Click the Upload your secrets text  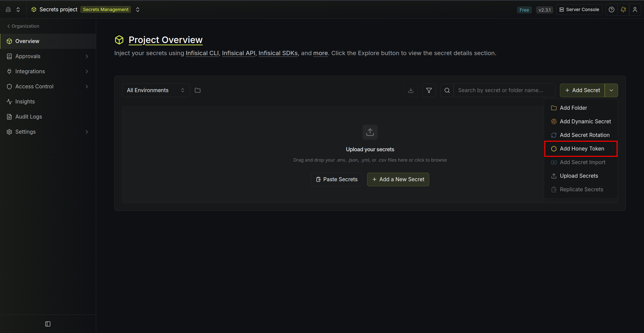(370, 150)
